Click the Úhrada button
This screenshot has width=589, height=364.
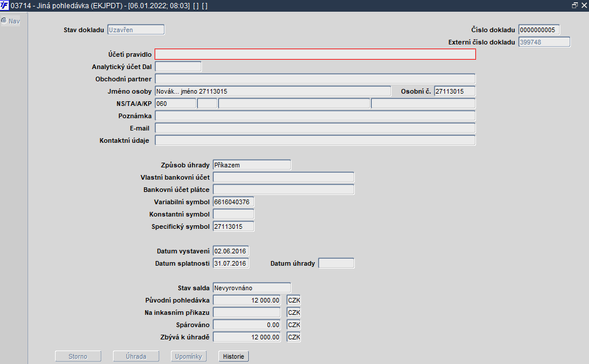136,356
